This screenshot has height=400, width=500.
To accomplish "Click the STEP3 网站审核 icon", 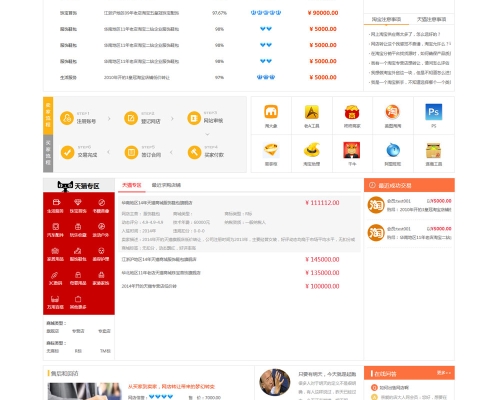I will [x=194, y=118].
